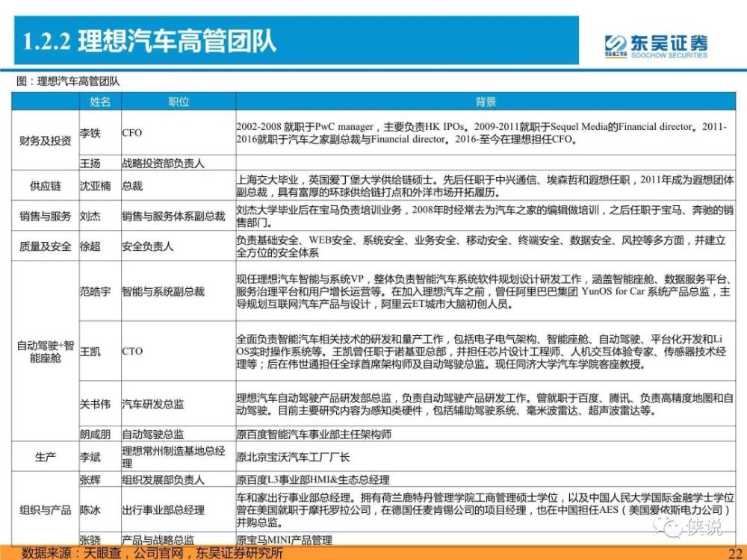
Task: Select the 组织与产品 category cell
Action: pos(46,510)
